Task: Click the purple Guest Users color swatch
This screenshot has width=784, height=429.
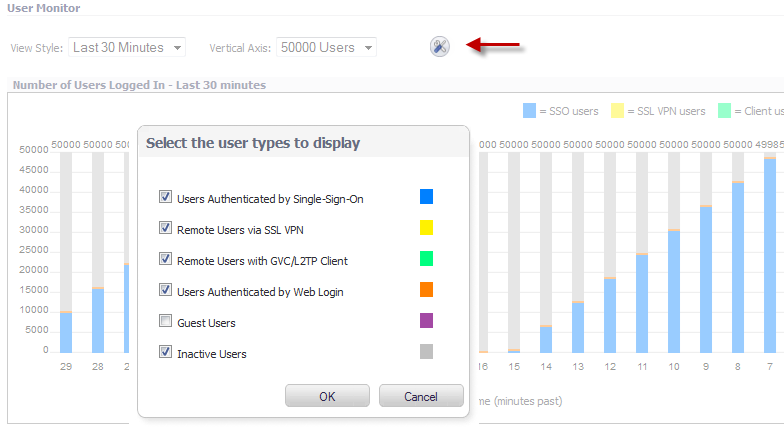Action: 426,321
